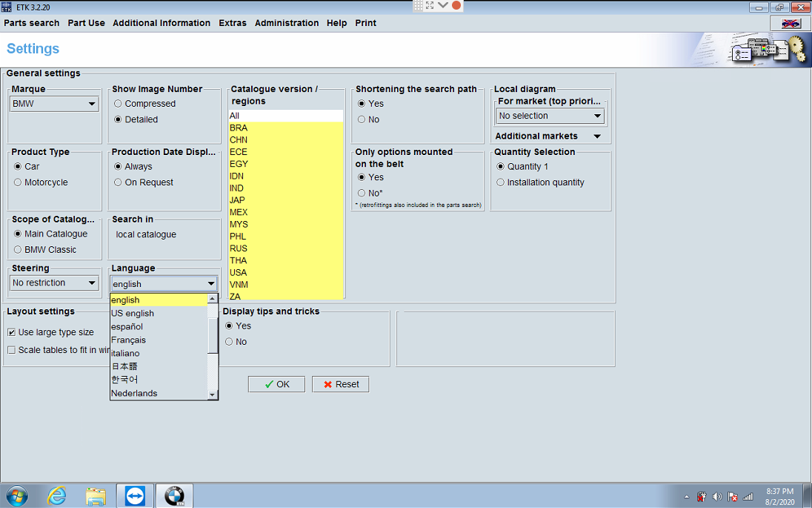
Task: Click the Reset button
Action: pyautogui.click(x=340, y=384)
